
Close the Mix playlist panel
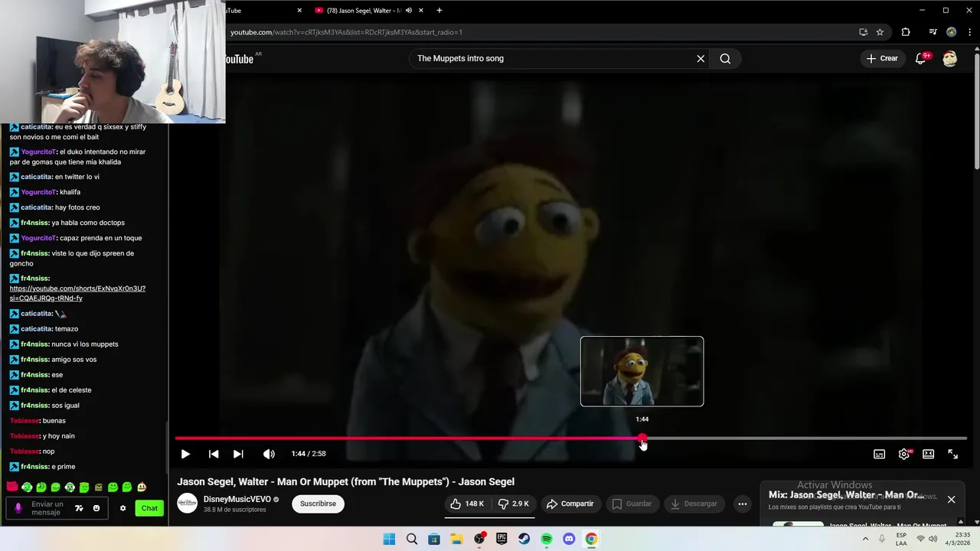tap(951, 499)
